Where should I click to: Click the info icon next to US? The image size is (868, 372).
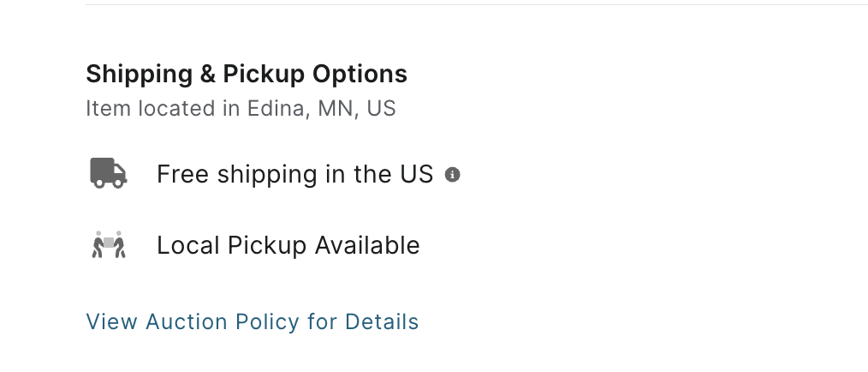pyautogui.click(x=452, y=175)
